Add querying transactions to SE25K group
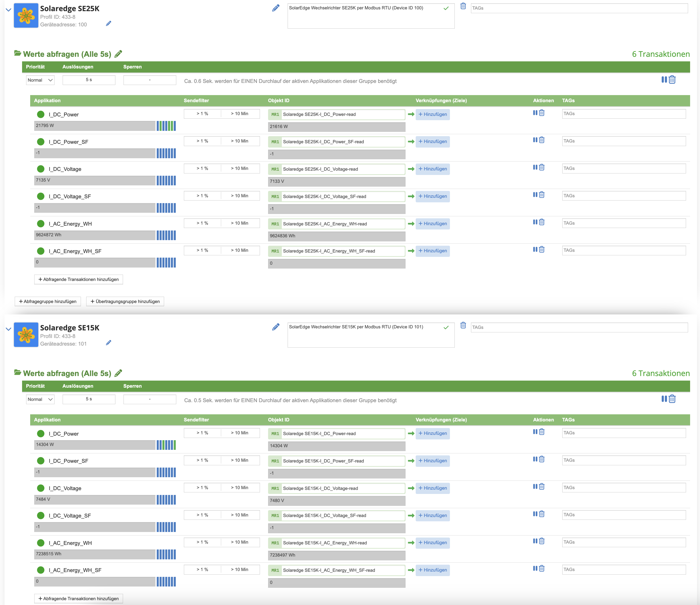 click(x=78, y=279)
